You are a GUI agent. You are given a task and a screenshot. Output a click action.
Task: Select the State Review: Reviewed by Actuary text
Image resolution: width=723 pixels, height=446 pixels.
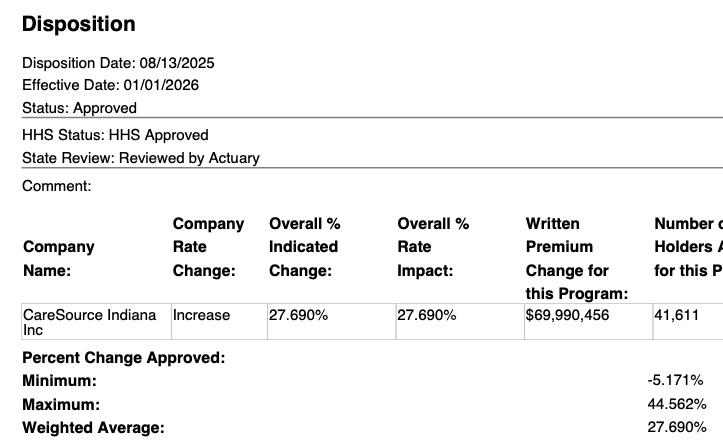tap(140, 158)
